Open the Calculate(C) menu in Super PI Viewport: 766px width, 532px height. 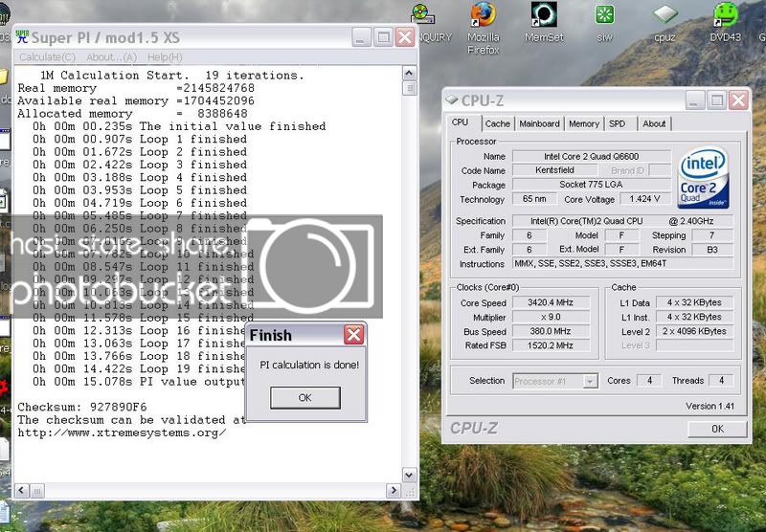47,57
